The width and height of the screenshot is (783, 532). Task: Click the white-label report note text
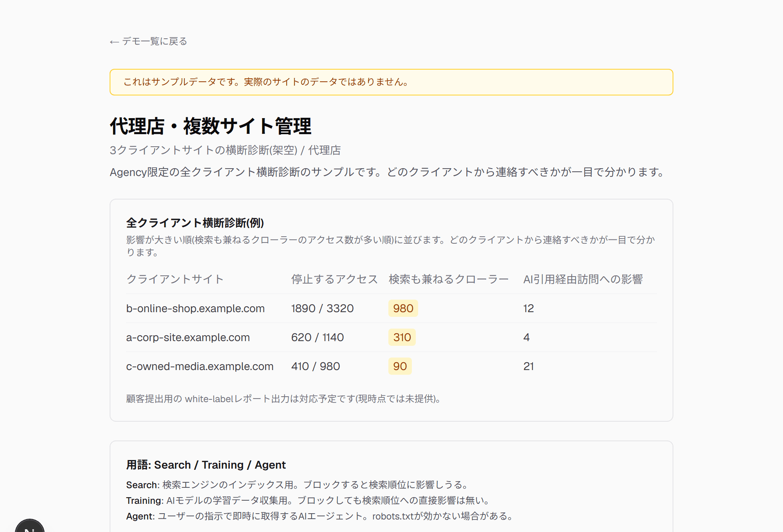click(x=284, y=399)
